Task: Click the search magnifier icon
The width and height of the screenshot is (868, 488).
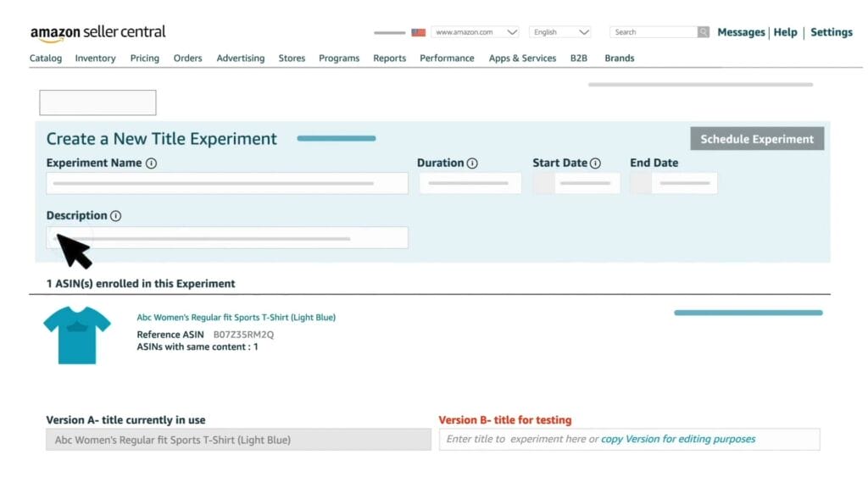Action: point(703,32)
